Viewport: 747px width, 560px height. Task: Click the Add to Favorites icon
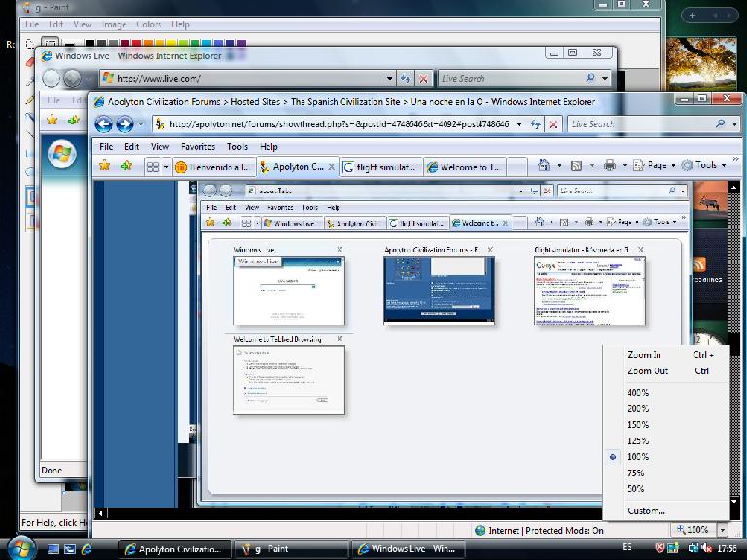pyautogui.click(x=125, y=166)
